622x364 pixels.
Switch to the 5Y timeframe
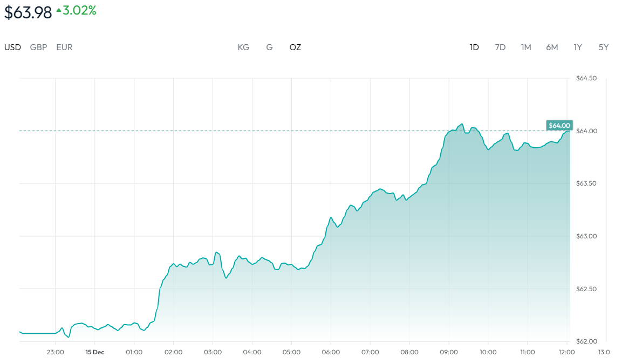pos(604,47)
